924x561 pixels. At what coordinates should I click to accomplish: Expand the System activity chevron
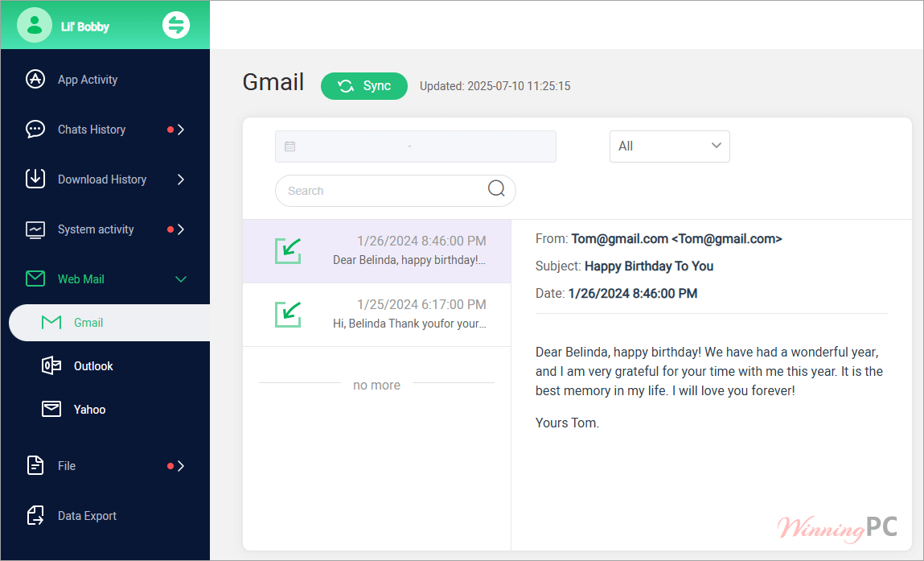(x=181, y=229)
